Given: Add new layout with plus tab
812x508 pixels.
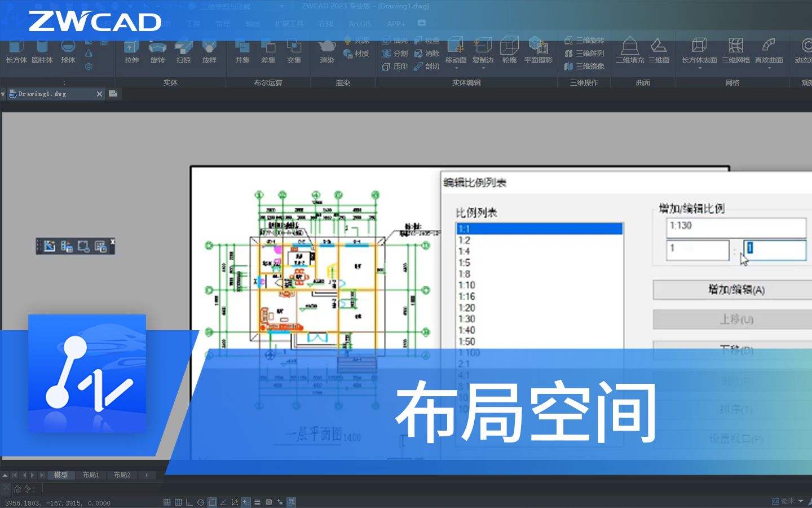Looking at the screenshot, I should (x=147, y=475).
